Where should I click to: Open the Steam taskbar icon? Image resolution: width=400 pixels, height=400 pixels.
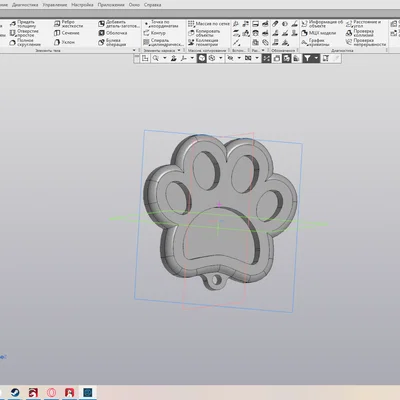pyautogui.click(x=15, y=392)
